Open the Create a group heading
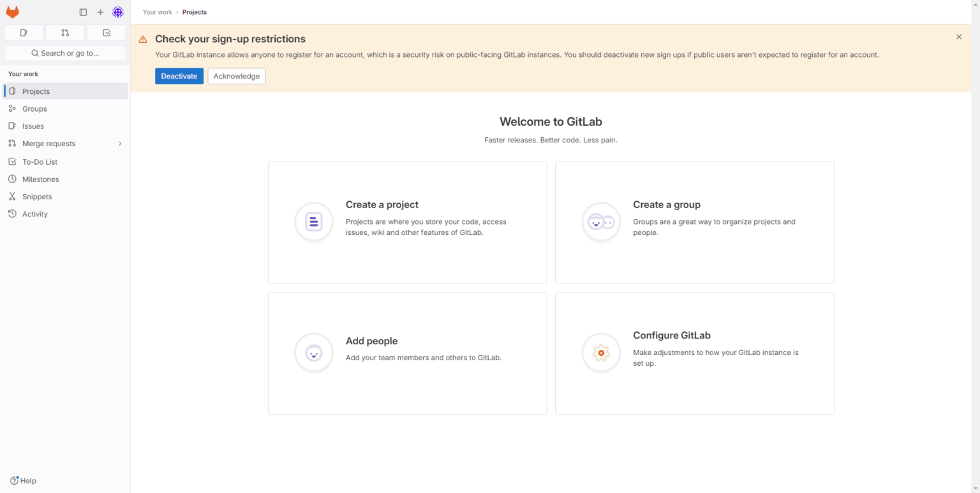This screenshot has height=493, width=980. [x=667, y=204]
